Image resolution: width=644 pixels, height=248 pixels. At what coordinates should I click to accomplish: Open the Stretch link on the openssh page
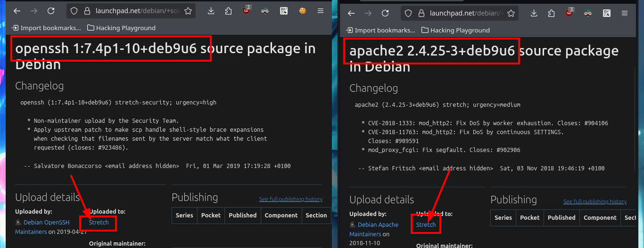coord(99,222)
